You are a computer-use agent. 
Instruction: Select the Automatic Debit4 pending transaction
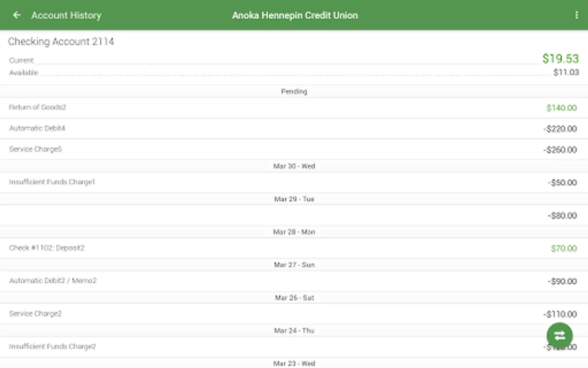pos(37,128)
